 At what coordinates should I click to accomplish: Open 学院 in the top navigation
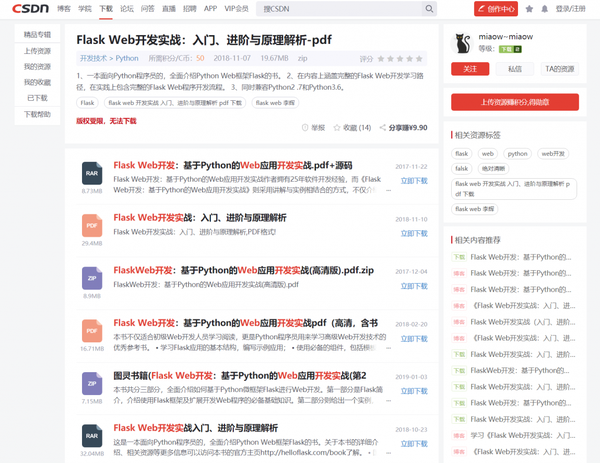(x=85, y=8)
